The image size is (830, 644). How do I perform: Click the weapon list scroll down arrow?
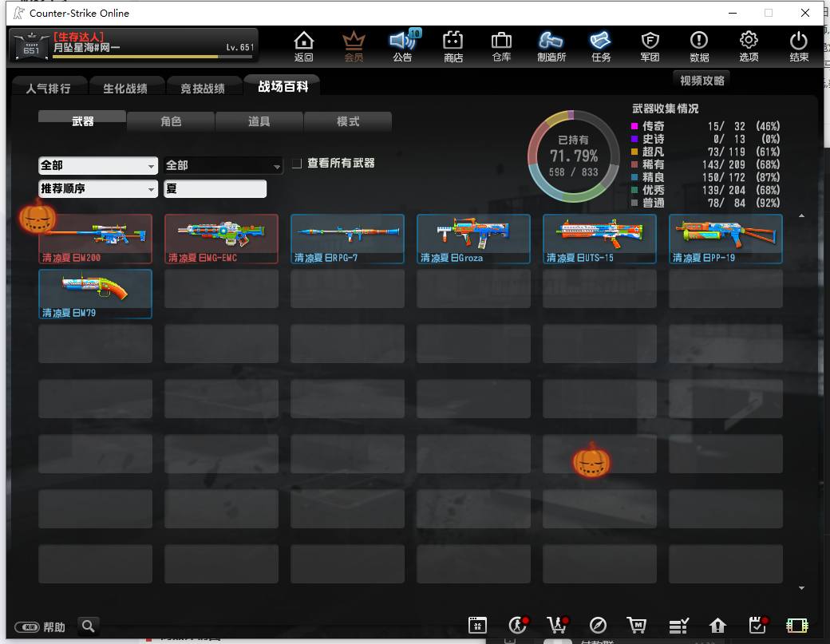801,588
